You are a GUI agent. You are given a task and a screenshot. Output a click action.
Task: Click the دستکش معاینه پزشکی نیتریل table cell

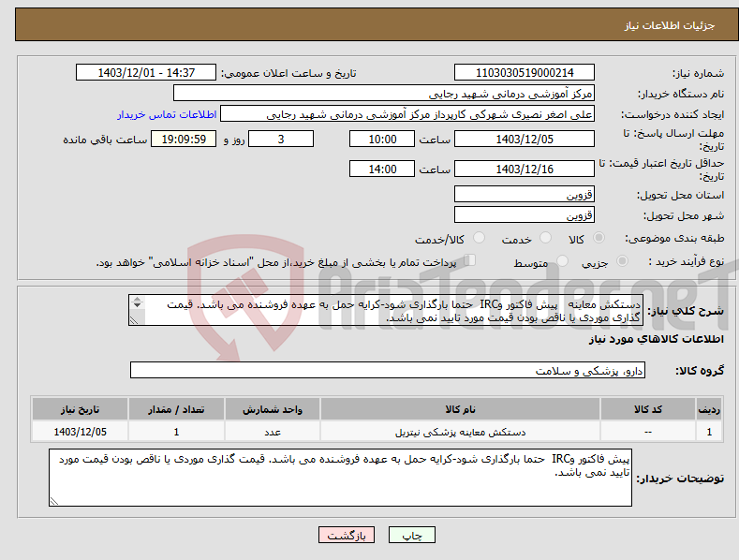click(x=460, y=432)
